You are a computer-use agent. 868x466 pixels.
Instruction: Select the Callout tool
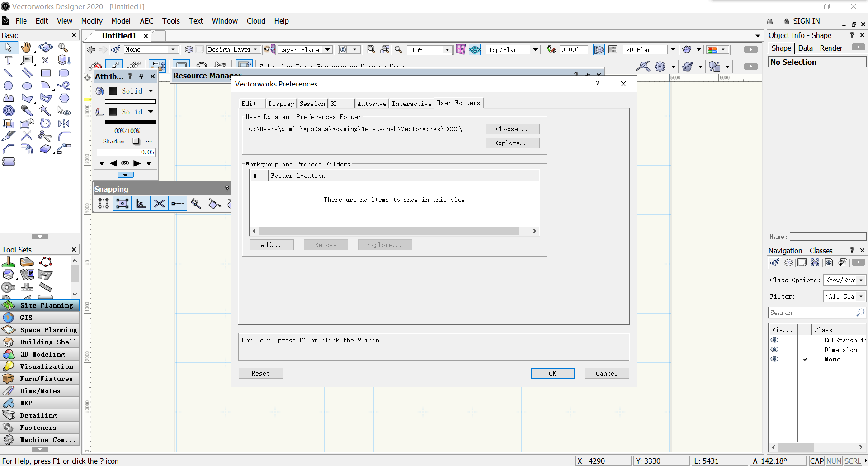coord(27,60)
